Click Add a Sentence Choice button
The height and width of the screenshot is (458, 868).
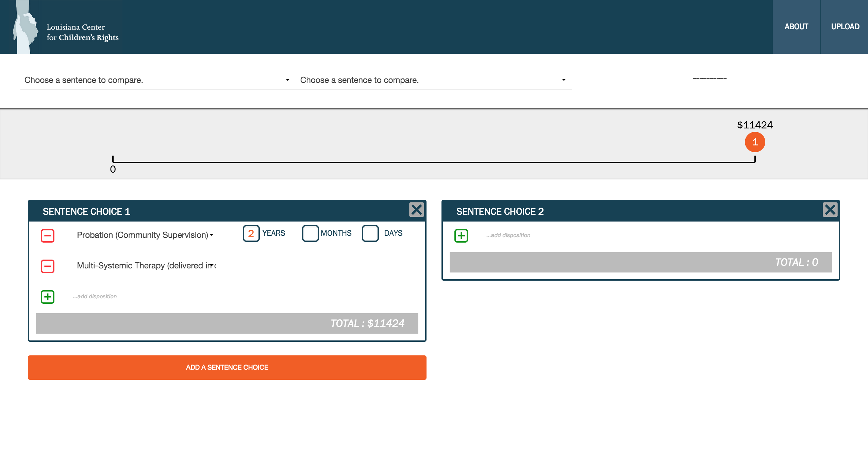[x=227, y=367]
